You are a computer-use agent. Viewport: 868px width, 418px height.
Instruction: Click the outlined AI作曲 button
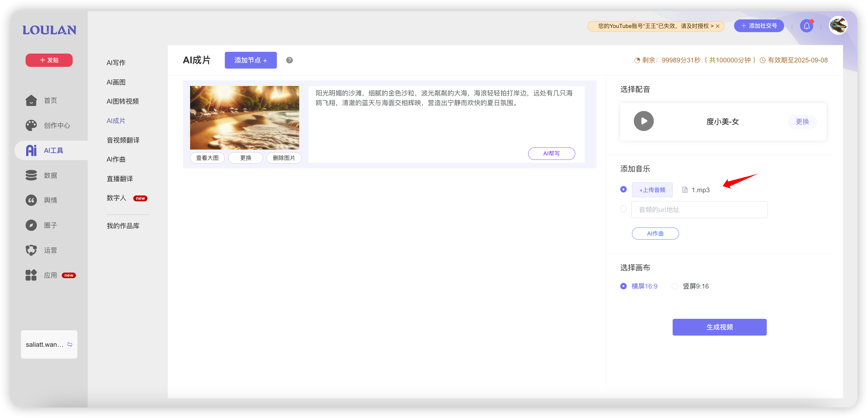(x=655, y=234)
